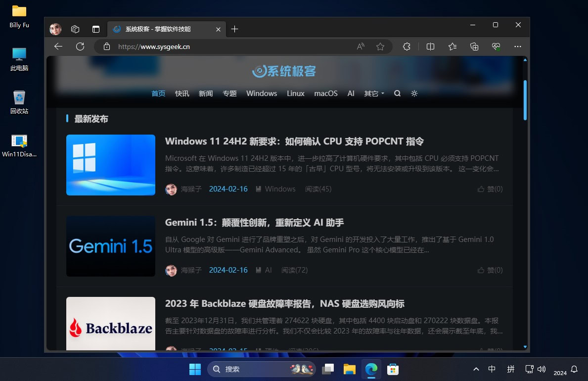Open a new tab with plus button
Image resolution: width=588 pixels, height=381 pixels.
[x=235, y=29]
